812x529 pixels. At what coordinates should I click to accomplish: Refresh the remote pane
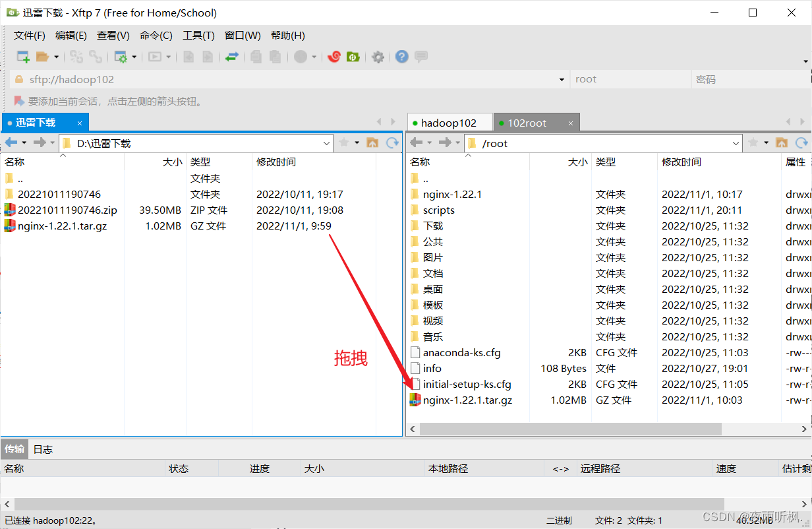801,142
